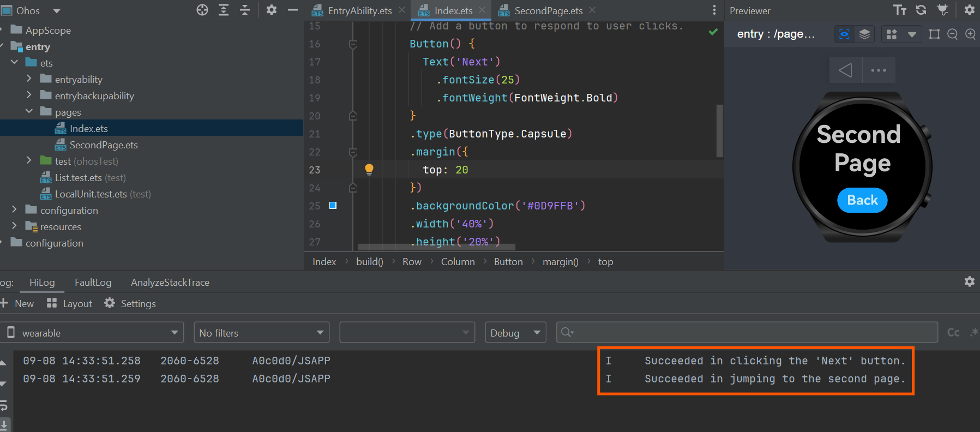Toggle the Cc match case option
Viewport: 980px width, 432px height.
point(953,332)
